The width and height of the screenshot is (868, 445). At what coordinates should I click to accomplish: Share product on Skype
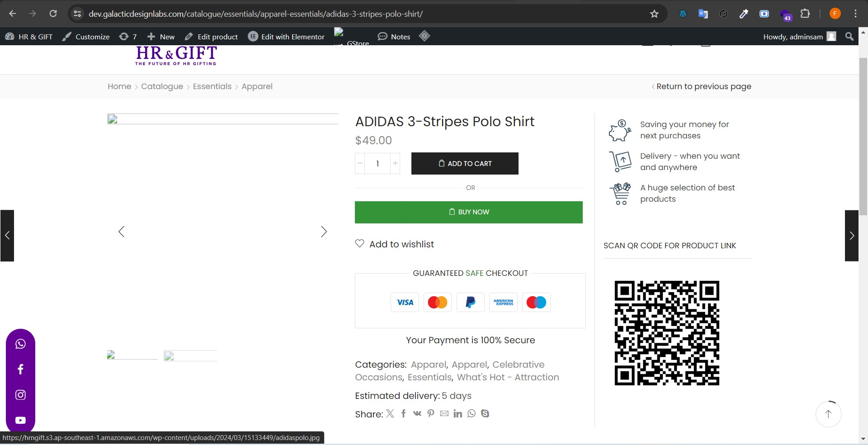(x=485, y=413)
